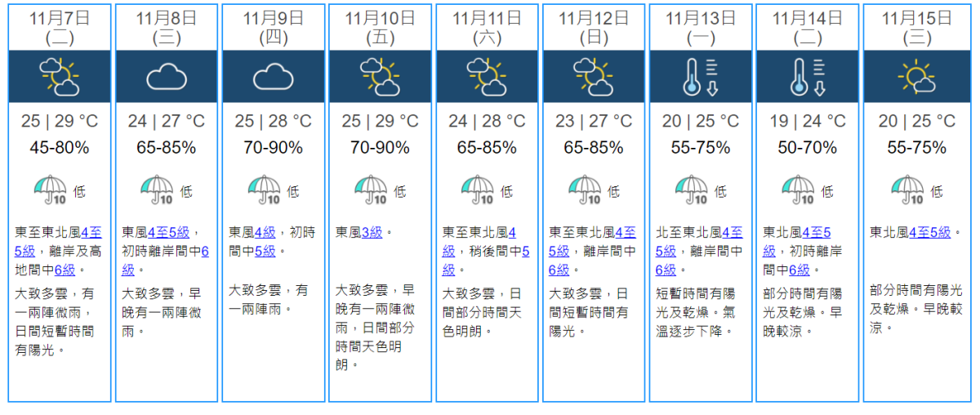
Task: Click the 4級 wind link for Nov 9
Action: 265,233
